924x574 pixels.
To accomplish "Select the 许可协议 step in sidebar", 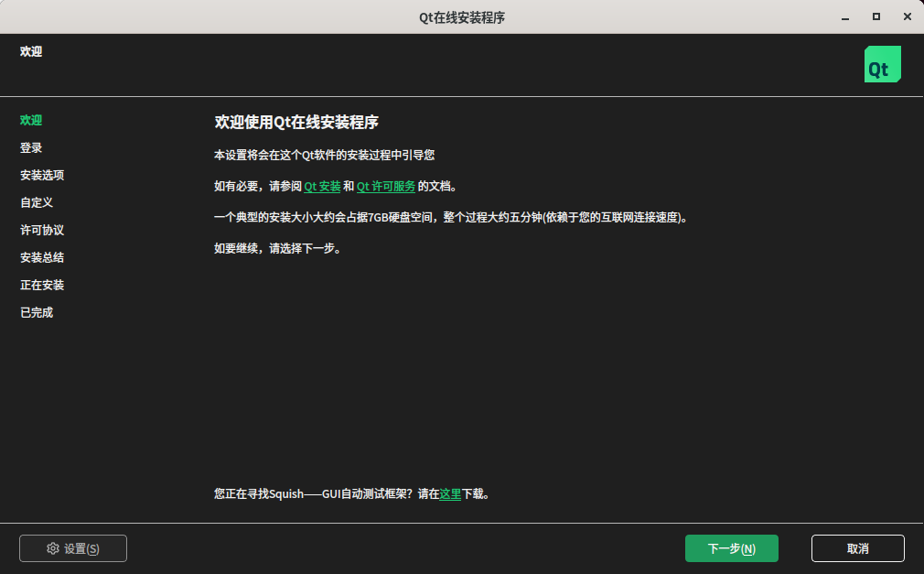I will 42,230.
